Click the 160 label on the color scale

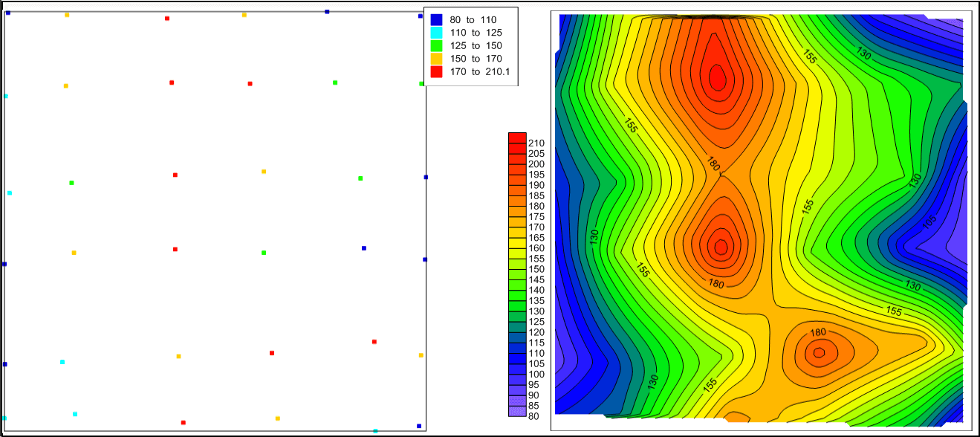536,248
